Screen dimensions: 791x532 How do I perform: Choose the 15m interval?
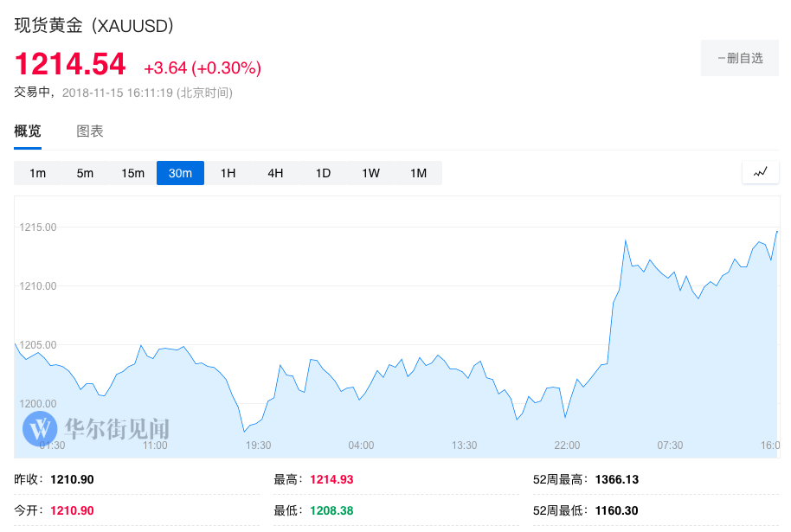click(x=132, y=173)
